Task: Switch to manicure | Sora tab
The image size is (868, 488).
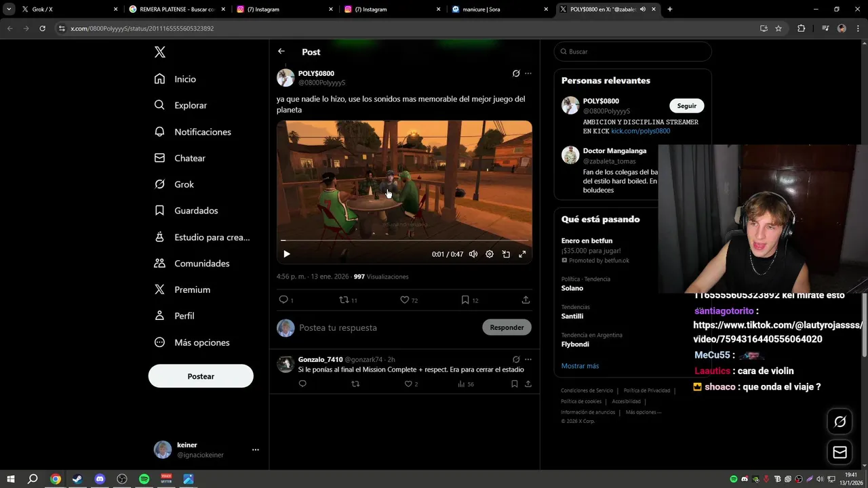Action: (499, 9)
